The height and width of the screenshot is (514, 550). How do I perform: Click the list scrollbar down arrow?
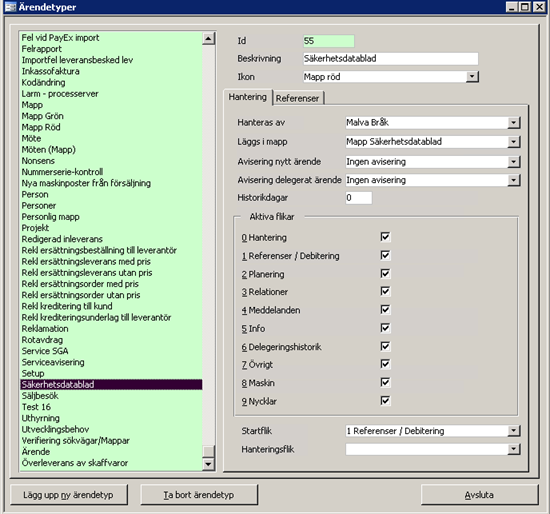click(208, 464)
